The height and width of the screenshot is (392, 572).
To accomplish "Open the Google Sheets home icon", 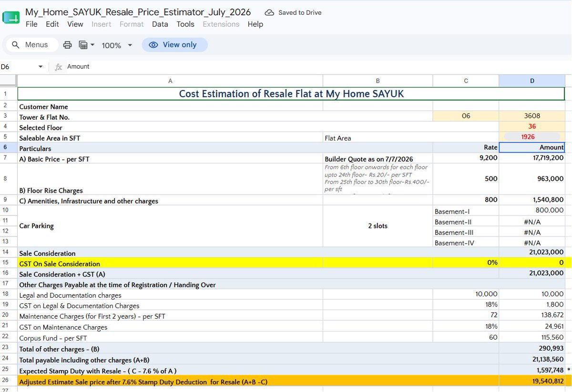I will click(11, 18).
